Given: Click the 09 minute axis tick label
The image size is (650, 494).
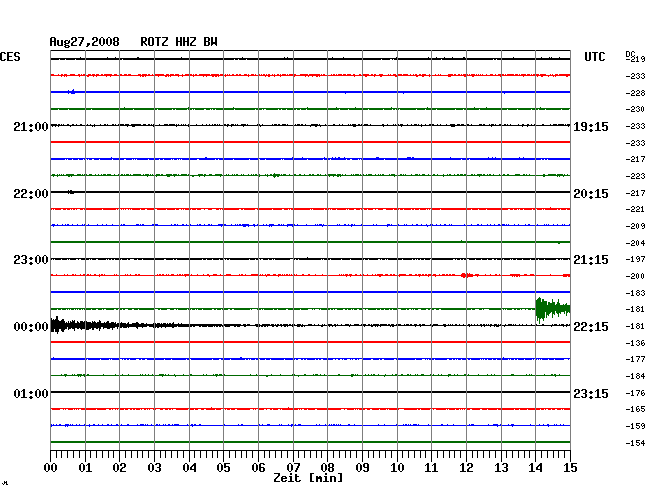Looking at the screenshot, I should (362, 468).
